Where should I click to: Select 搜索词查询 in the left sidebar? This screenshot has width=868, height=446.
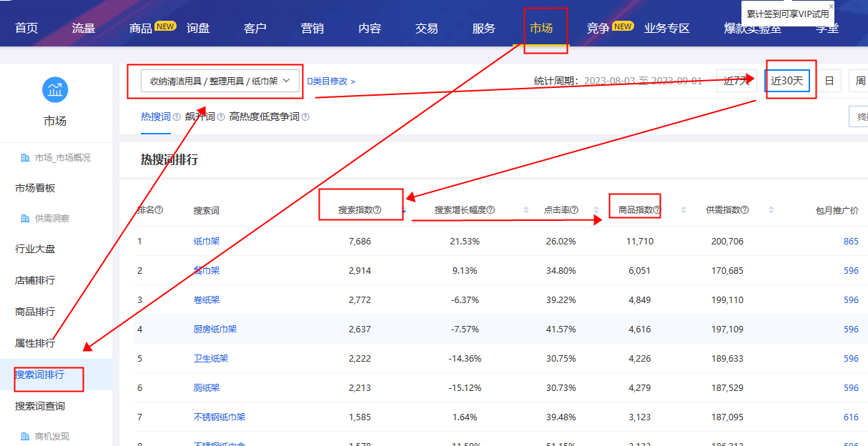(x=40, y=406)
